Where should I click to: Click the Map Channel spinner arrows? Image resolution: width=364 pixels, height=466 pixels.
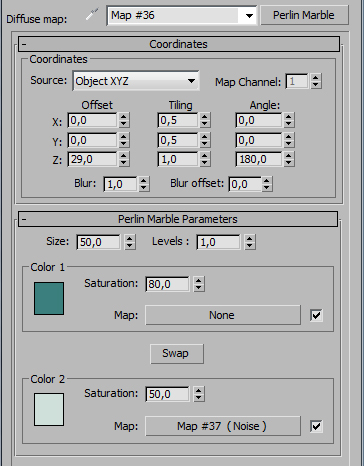[316, 81]
